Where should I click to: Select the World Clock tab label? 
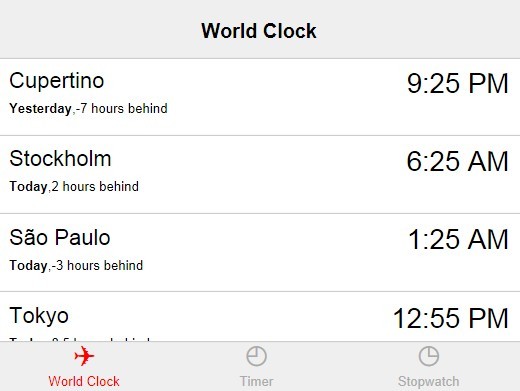[84, 381]
